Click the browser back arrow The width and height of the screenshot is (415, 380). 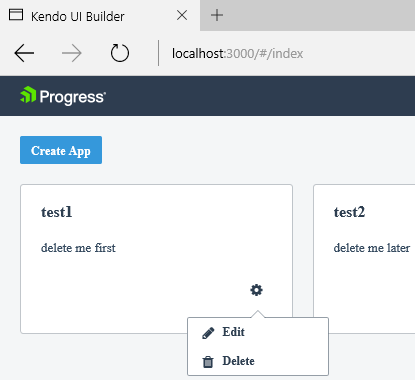(x=24, y=53)
